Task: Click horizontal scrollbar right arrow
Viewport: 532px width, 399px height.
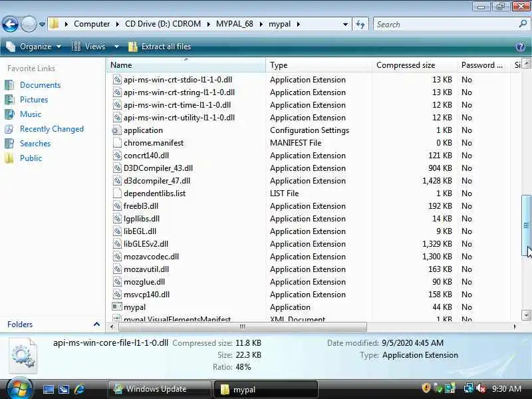Action: [x=515, y=327]
